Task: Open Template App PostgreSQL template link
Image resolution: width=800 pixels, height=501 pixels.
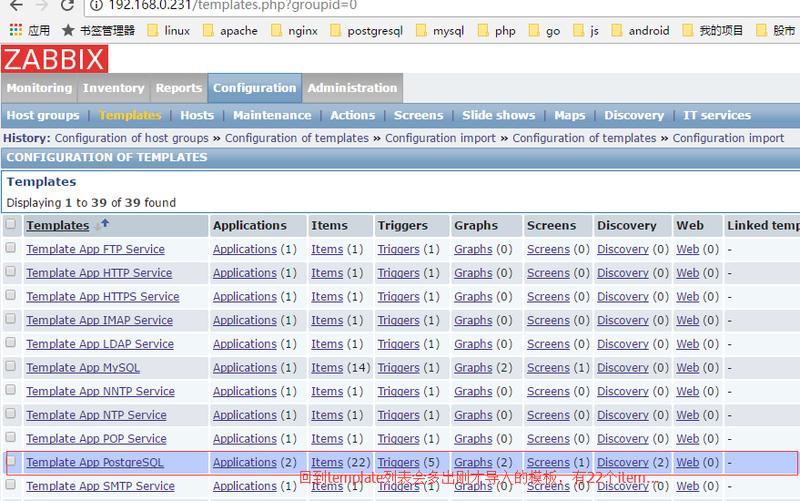Action: [94, 462]
